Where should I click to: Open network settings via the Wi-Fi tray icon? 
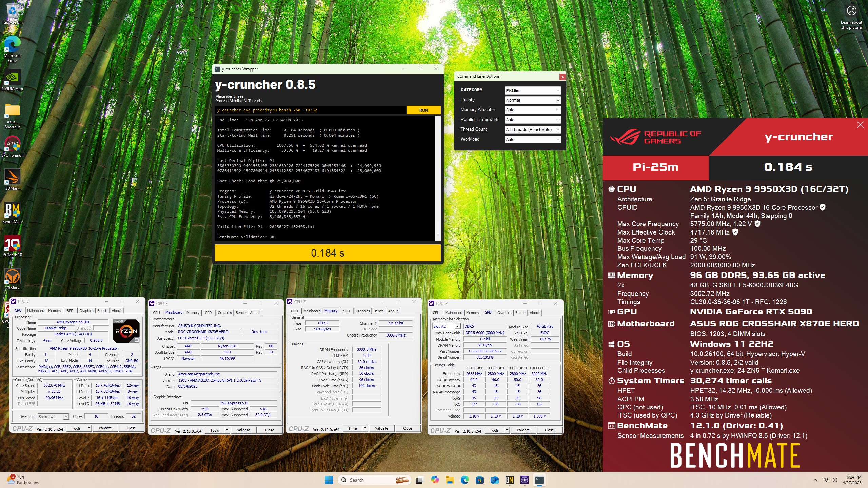click(x=826, y=480)
